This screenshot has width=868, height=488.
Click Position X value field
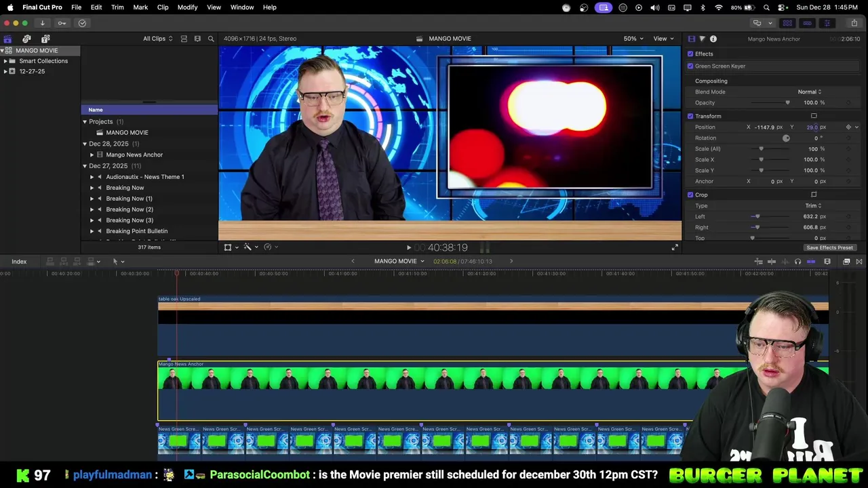click(764, 127)
